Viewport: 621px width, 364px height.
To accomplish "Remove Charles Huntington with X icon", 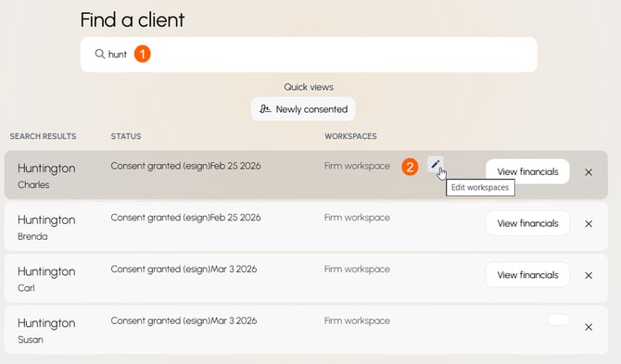I will [589, 172].
